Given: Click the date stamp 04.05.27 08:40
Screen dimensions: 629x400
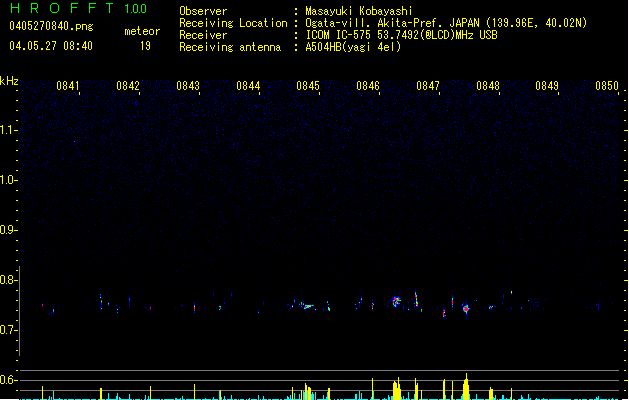Looking at the screenshot, I should coord(51,46).
